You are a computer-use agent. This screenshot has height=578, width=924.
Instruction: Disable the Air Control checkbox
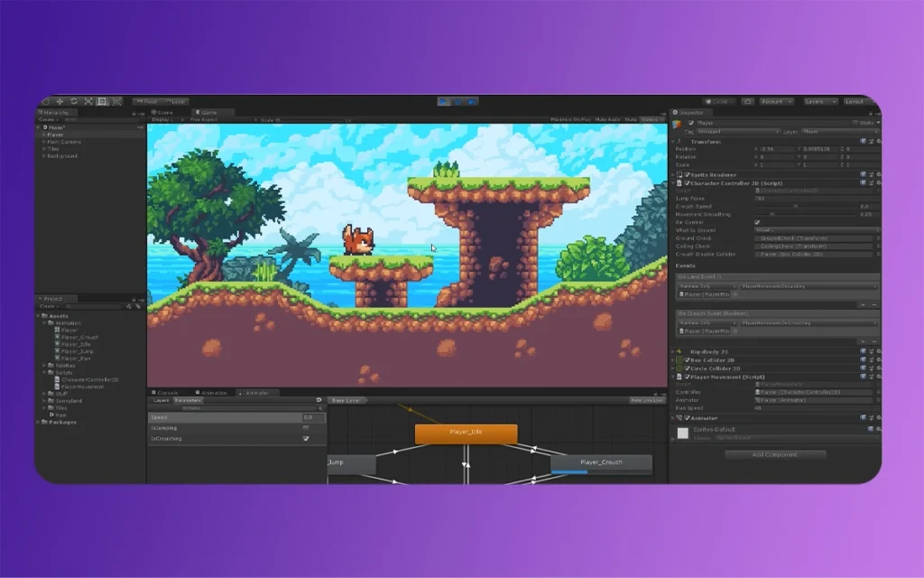[x=756, y=222]
